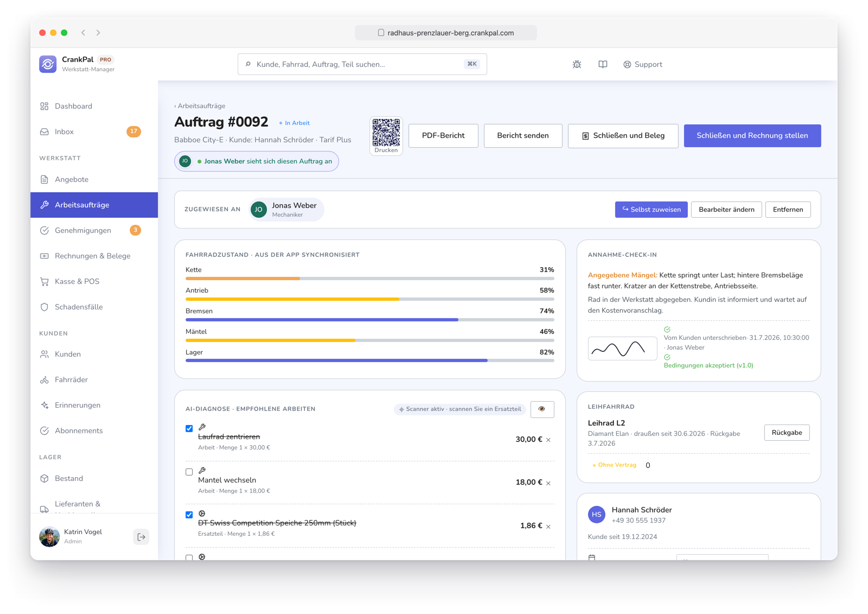
Task: Click the customer signature thumbnail
Action: tap(622, 348)
